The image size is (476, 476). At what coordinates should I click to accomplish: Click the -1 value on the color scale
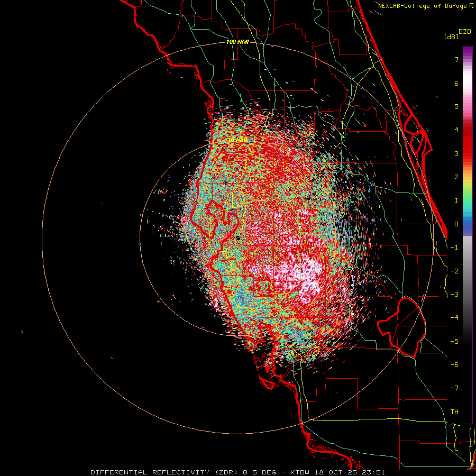(454, 248)
